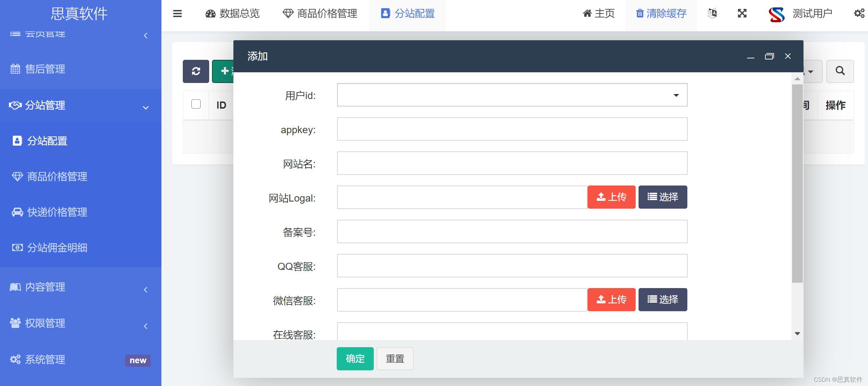Sort by the ID column header
The height and width of the screenshot is (386, 868).
click(221, 105)
